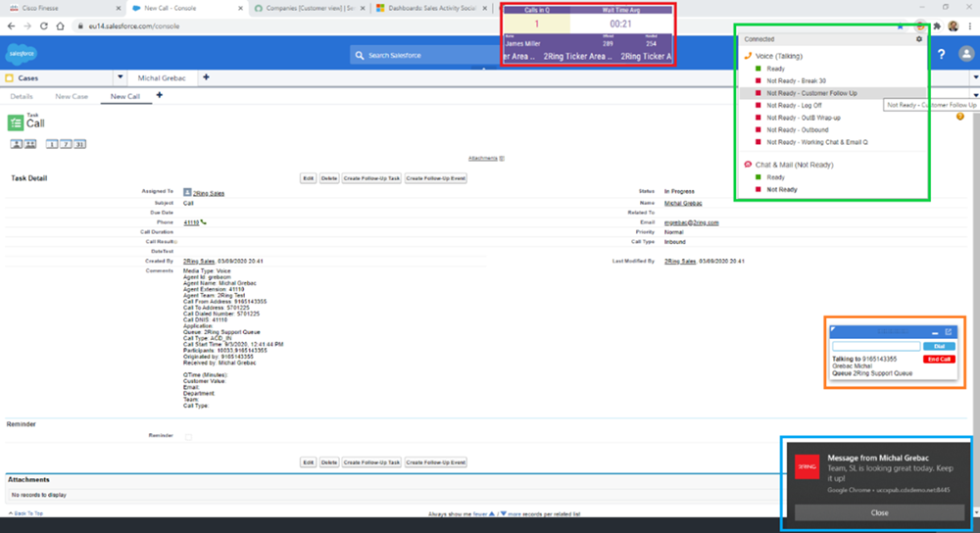Set Voice state to Ready
Image resolution: width=980 pixels, height=533 pixels.
pyautogui.click(x=775, y=69)
